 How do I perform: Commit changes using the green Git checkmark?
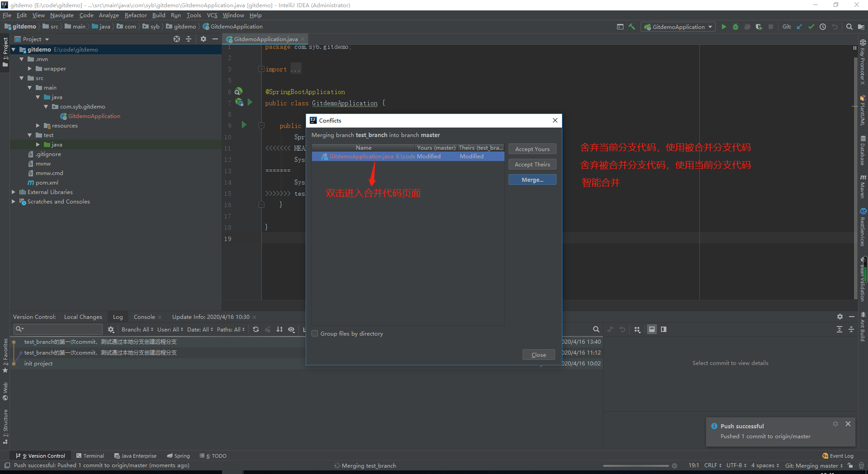pos(811,27)
